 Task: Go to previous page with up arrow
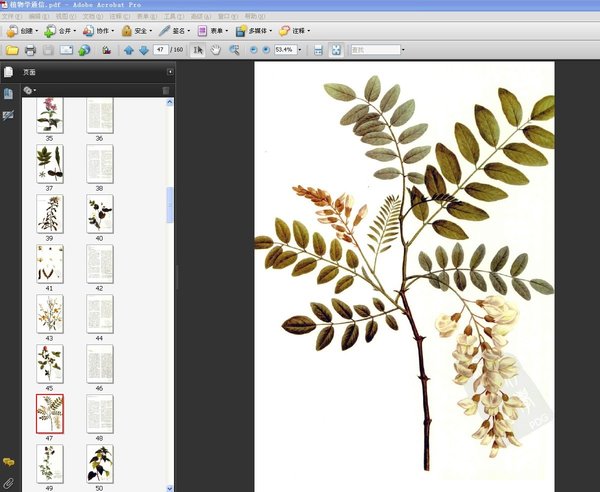click(128, 50)
